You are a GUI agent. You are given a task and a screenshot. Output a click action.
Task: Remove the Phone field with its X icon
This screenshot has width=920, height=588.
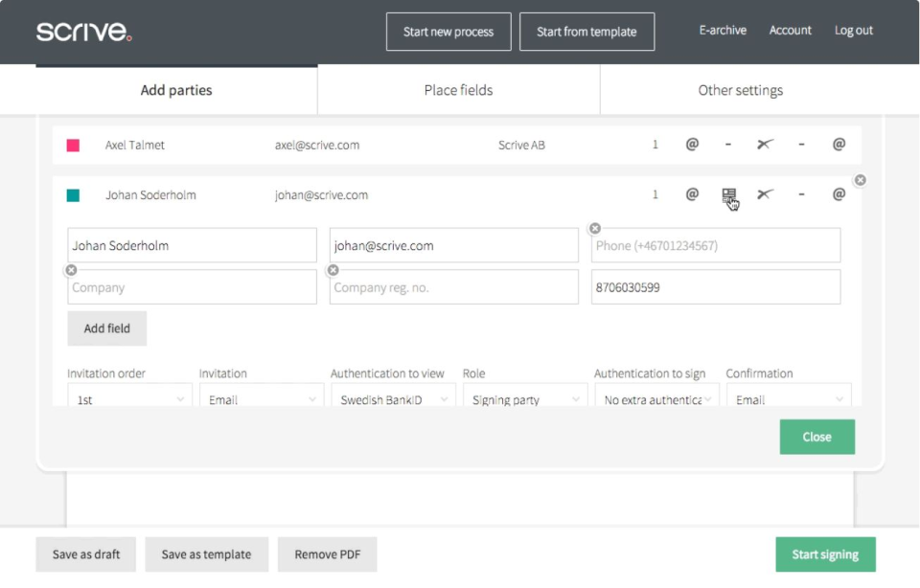595,228
